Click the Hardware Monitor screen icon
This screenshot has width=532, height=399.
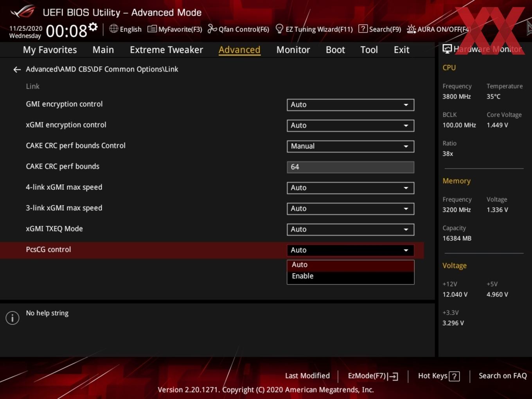[x=447, y=49]
